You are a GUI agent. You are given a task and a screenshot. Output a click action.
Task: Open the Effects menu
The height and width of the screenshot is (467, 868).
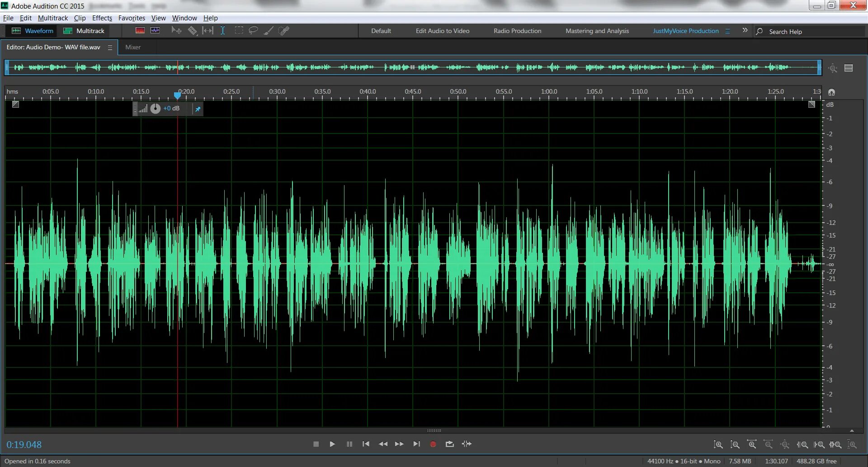coord(102,18)
